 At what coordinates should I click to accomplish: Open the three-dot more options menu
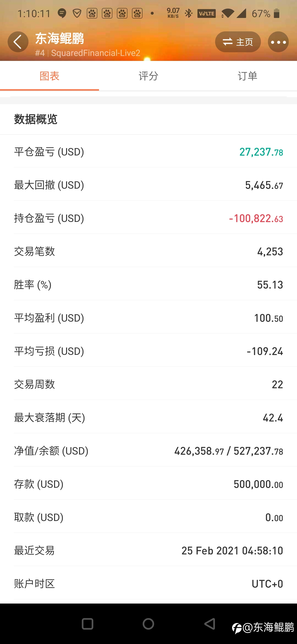pyautogui.click(x=278, y=42)
